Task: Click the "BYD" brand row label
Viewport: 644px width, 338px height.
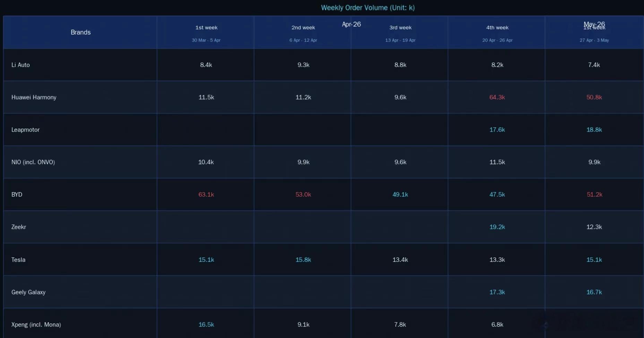Action: (x=17, y=195)
